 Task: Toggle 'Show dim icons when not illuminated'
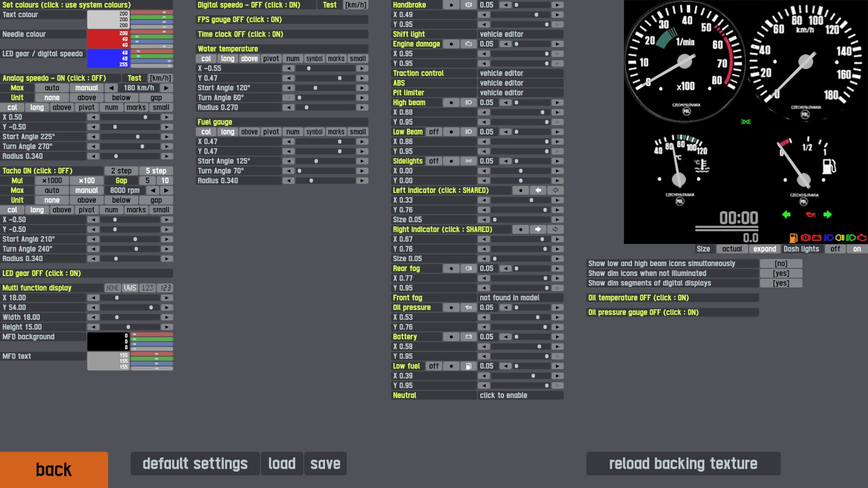[x=781, y=273]
